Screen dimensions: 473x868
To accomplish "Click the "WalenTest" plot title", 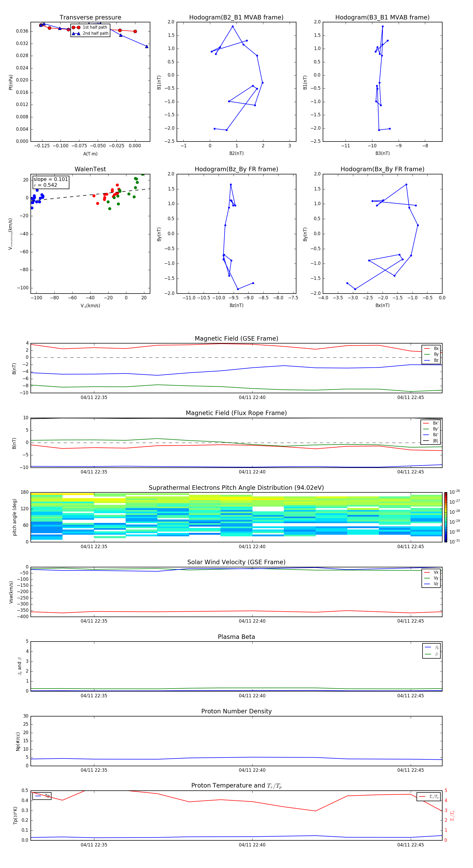I will coord(90,169).
